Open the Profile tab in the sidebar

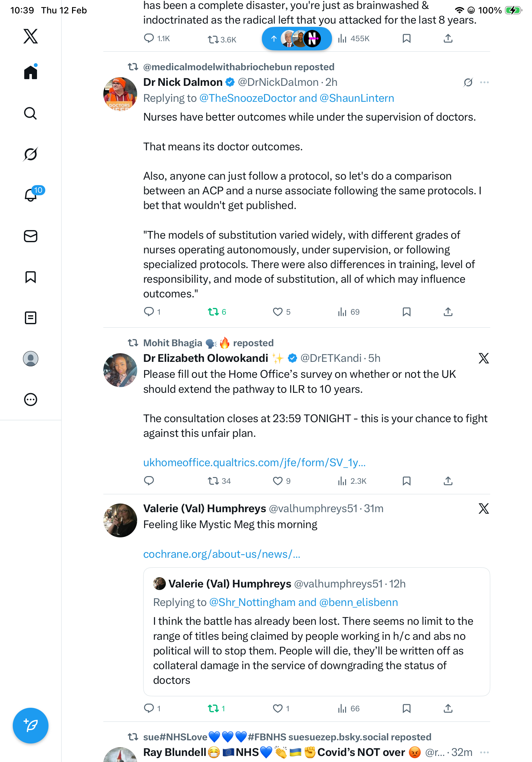pos(31,359)
